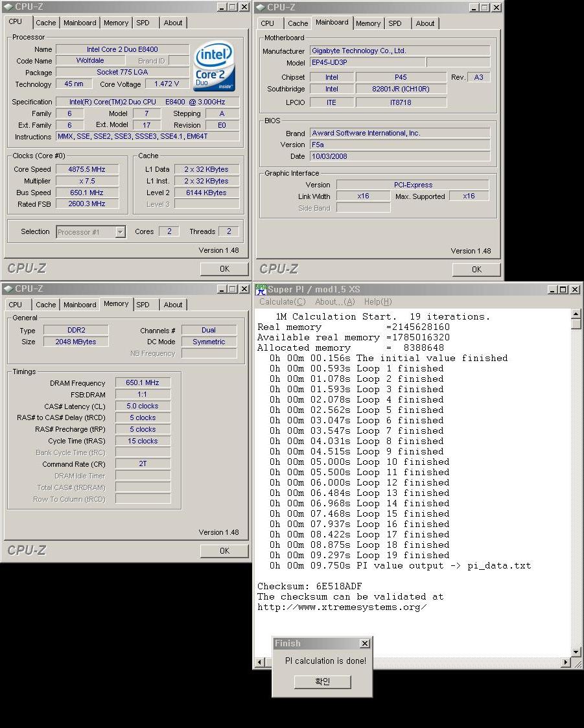Click scroll left arrow in Super PI output
584x728 pixels.
259,663
